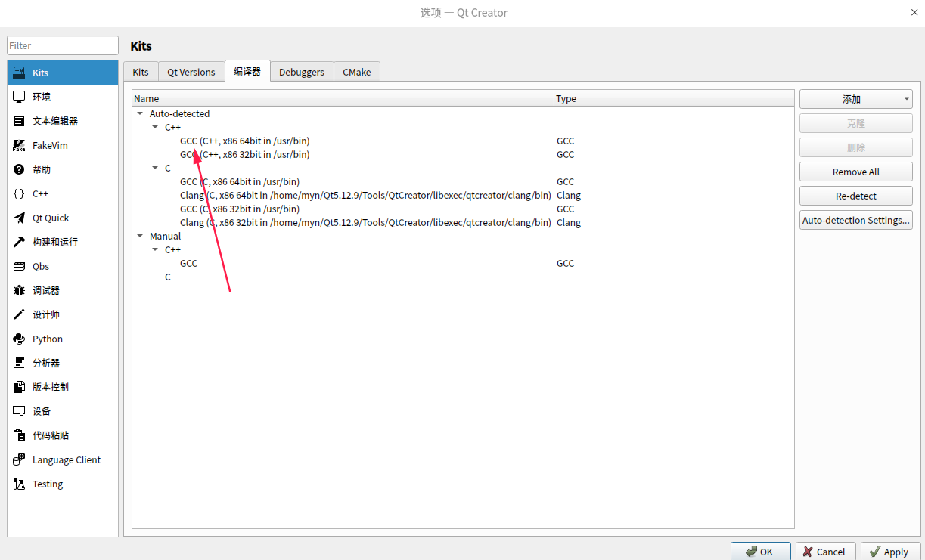Open the 版本控制 settings icon
Image resolution: width=925 pixels, height=560 pixels.
[19, 387]
